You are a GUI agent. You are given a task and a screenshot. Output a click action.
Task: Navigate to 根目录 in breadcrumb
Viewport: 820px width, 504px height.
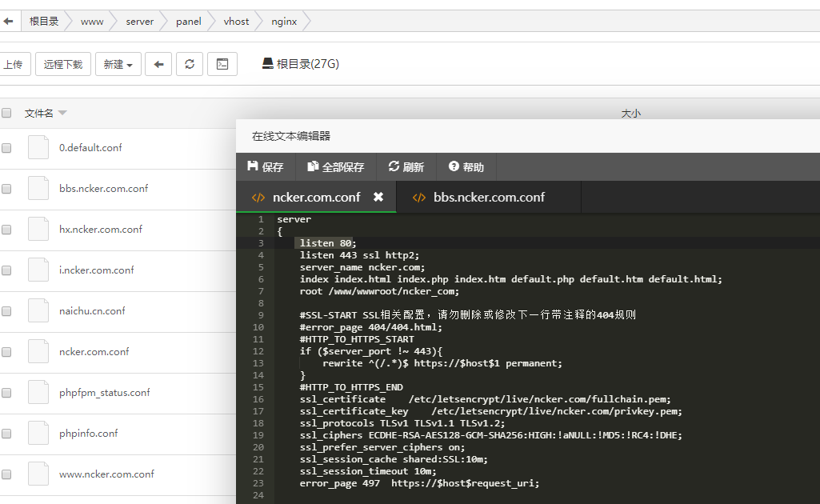(x=44, y=22)
